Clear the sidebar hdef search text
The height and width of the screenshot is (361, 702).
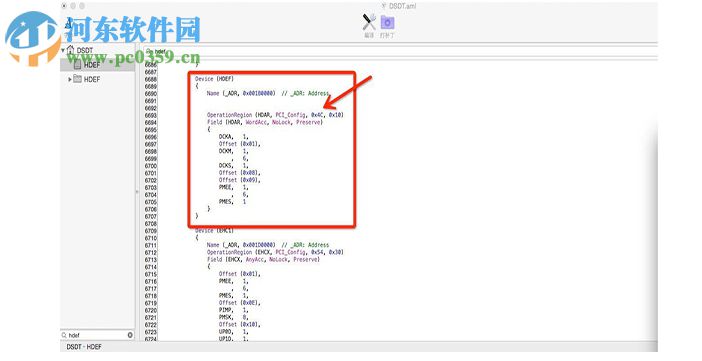point(130,335)
